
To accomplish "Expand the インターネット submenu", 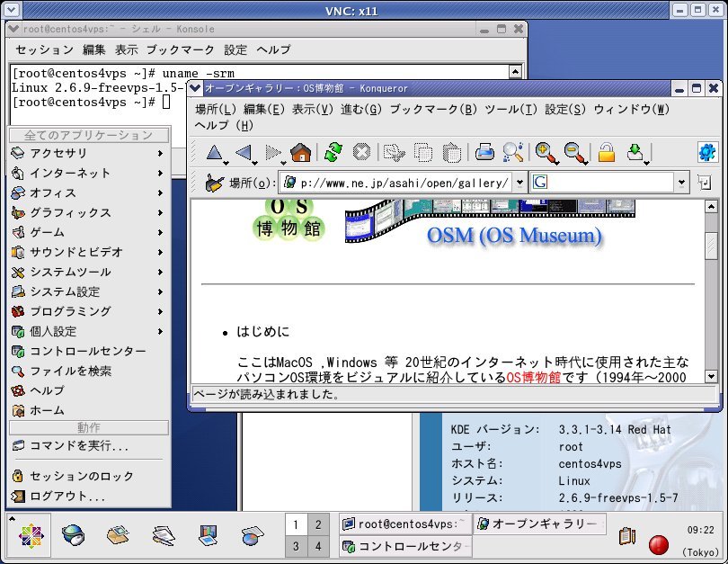I will click(x=89, y=173).
